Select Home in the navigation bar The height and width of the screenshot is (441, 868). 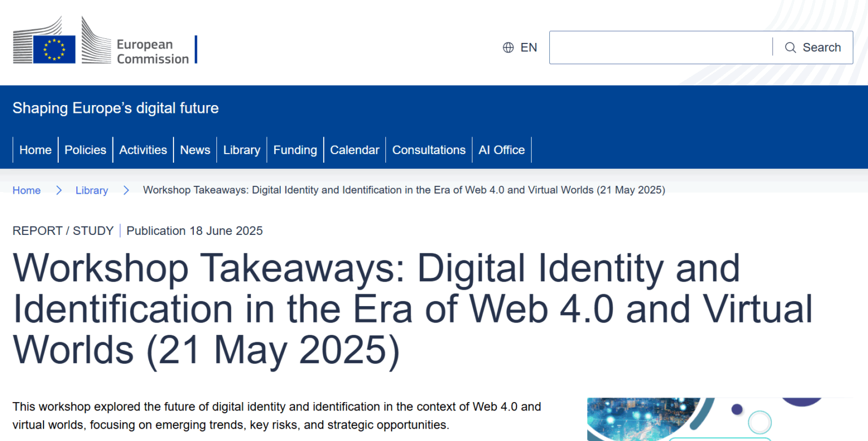click(35, 150)
